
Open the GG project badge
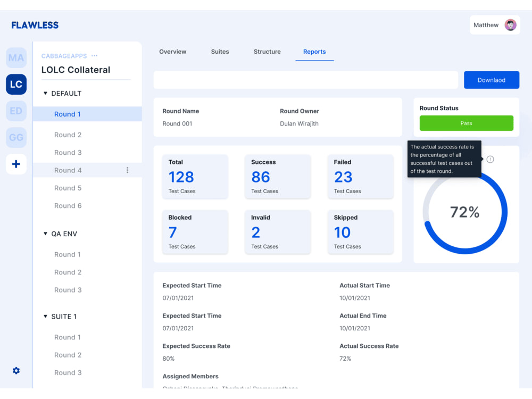(16, 137)
